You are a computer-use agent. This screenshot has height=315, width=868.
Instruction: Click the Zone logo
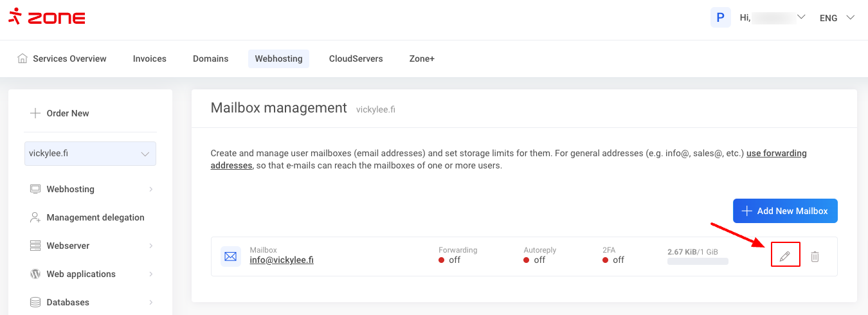pos(47,17)
